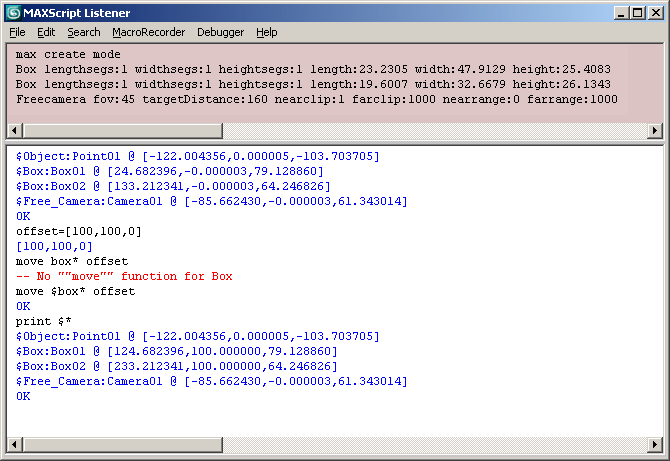Click the 'max create mode' line
The width and height of the screenshot is (670, 461).
pos(68,54)
